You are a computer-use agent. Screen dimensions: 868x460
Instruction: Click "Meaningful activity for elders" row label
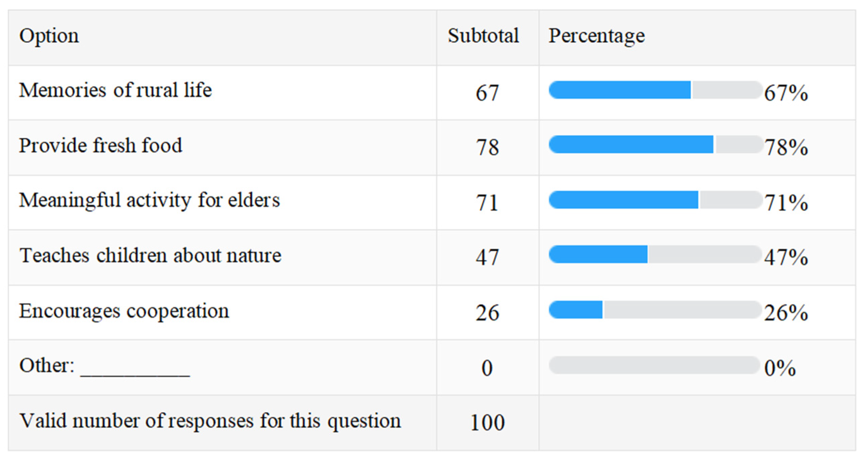click(149, 200)
